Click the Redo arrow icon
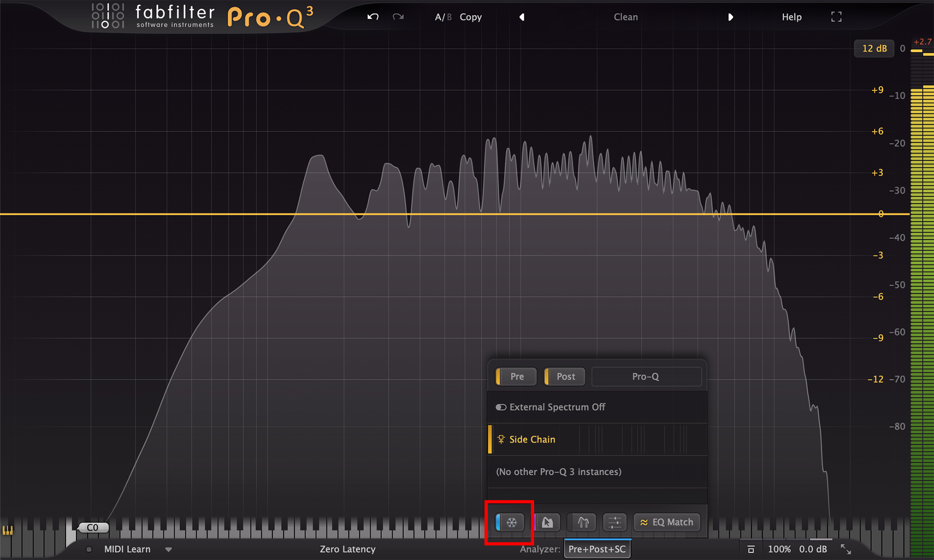The height and width of the screenshot is (560, 934). click(398, 17)
